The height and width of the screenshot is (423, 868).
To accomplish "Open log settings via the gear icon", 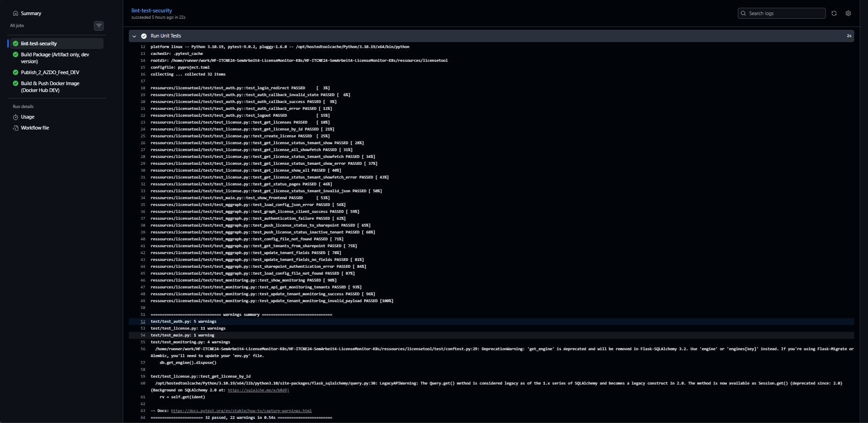I will pos(848,13).
